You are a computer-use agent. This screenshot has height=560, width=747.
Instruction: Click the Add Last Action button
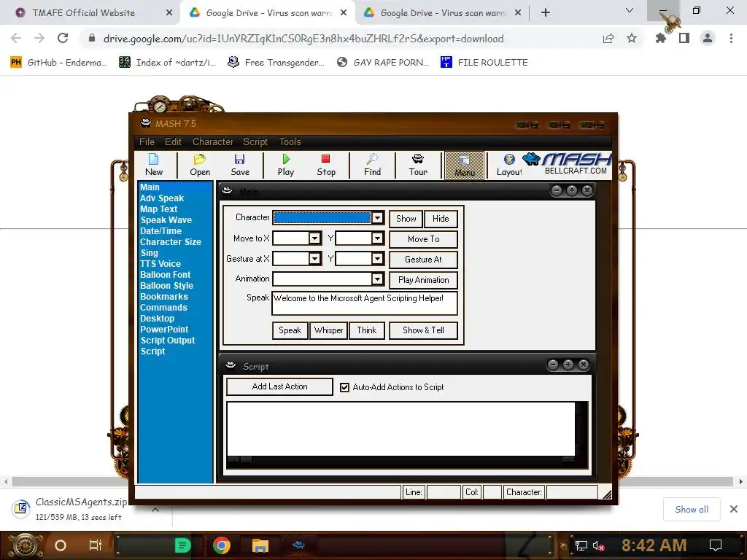coord(279,386)
